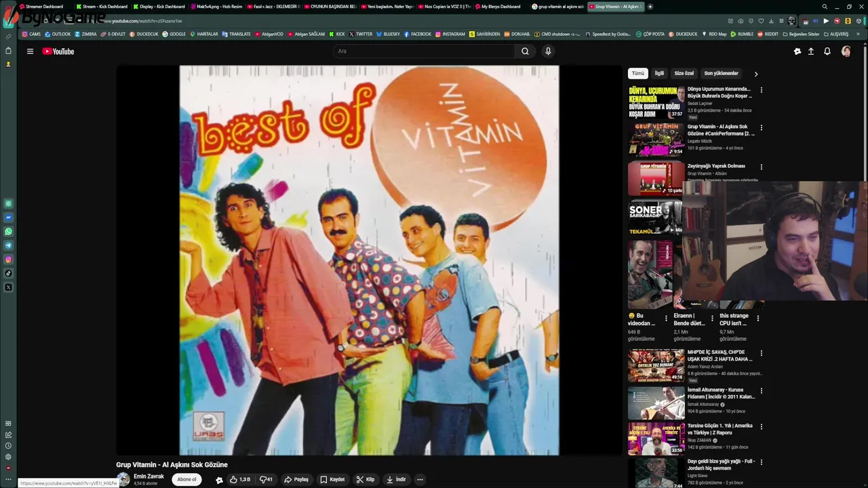This screenshot has width=868, height=488.
Task: Open İsmail Altunsaray - Kurusa Fidanın video title
Action: (x=720, y=393)
